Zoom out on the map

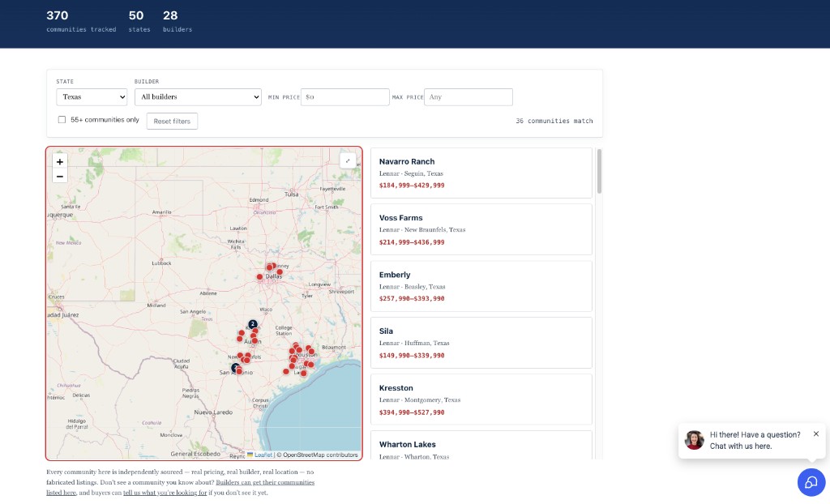click(60, 177)
